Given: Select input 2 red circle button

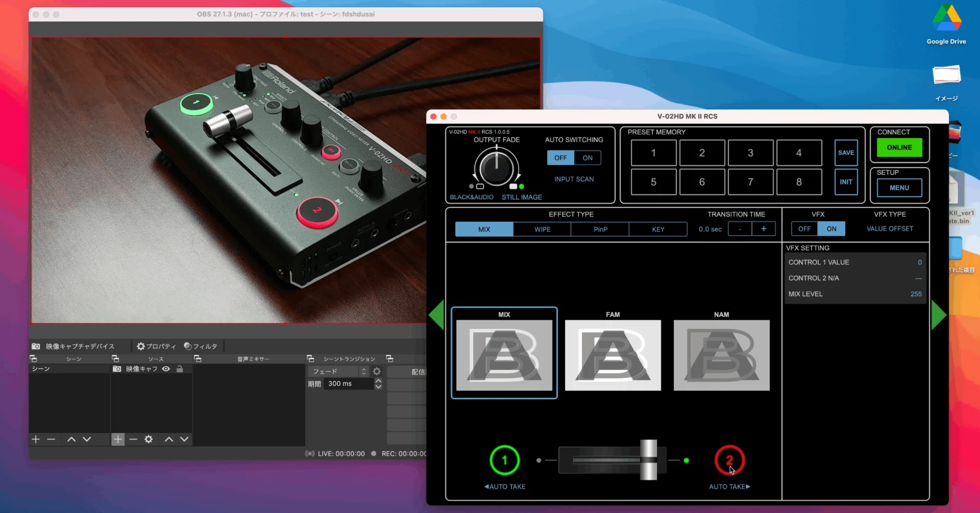Looking at the screenshot, I should click(729, 460).
